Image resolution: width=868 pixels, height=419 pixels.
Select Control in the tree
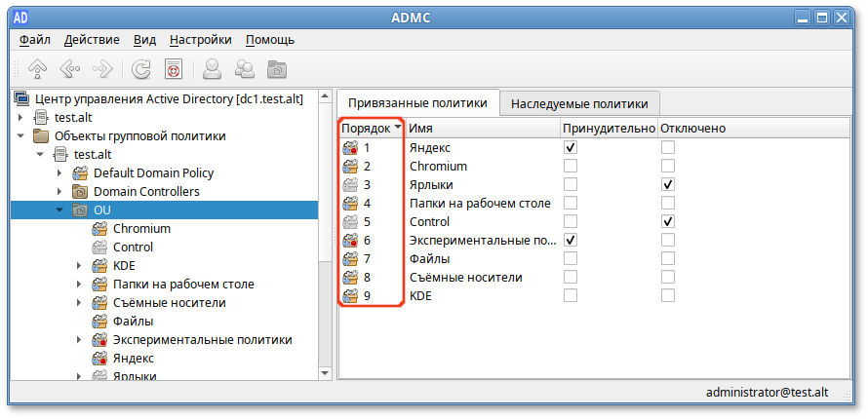pyautogui.click(x=133, y=248)
